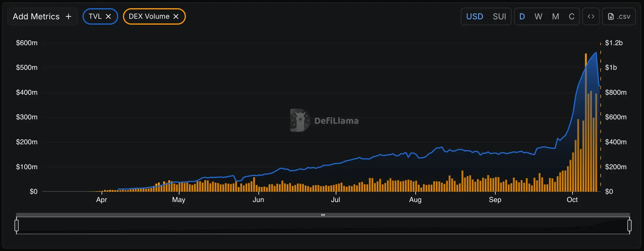
Task: Click the $1b label on right axis
Action: 611,67
